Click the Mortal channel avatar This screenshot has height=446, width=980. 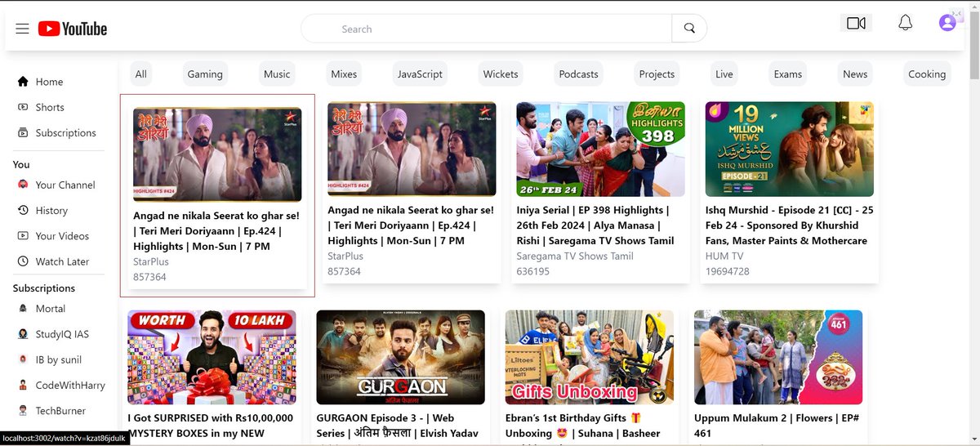coord(23,309)
